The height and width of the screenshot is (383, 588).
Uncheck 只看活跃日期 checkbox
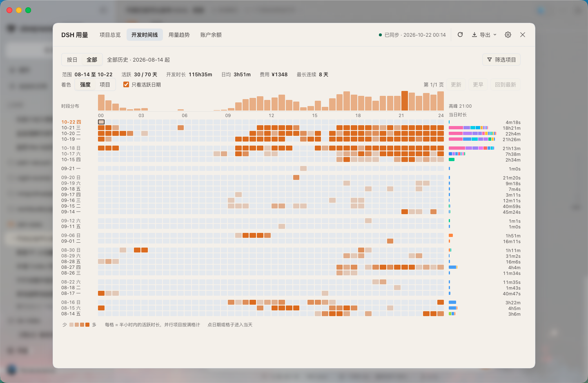(126, 84)
